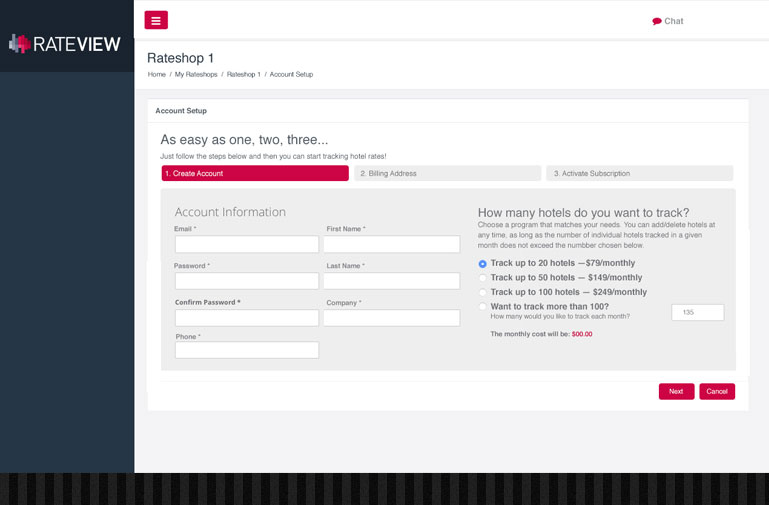Viewport: 769px width, 505px height.
Task: Go to 2. Billing Address step
Action: click(447, 174)
